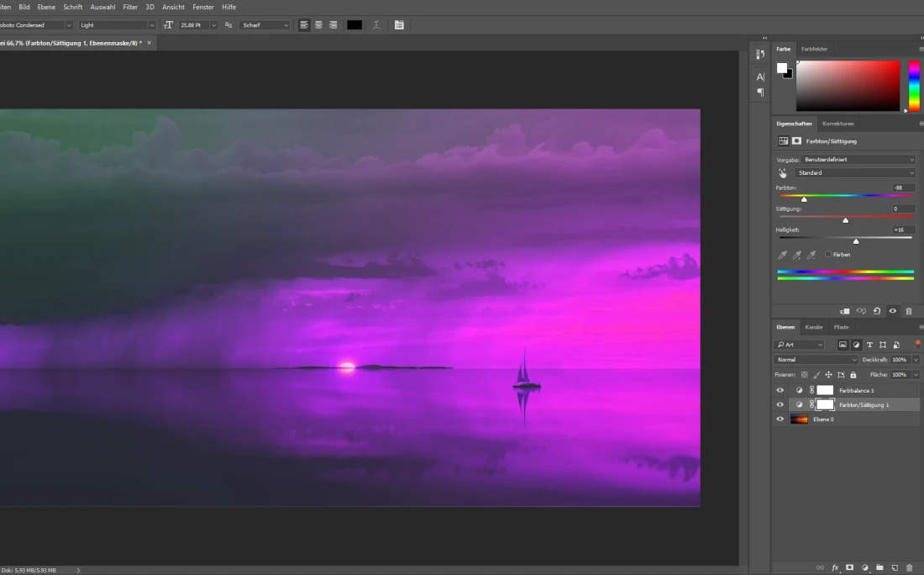Expand the Scharf anti-aliasing dropdown

265,25
